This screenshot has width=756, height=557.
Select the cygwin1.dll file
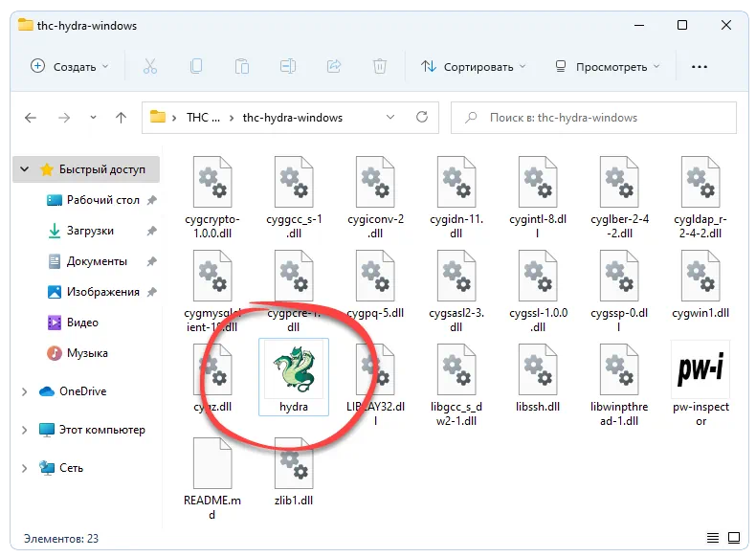[x=700, y=284]
